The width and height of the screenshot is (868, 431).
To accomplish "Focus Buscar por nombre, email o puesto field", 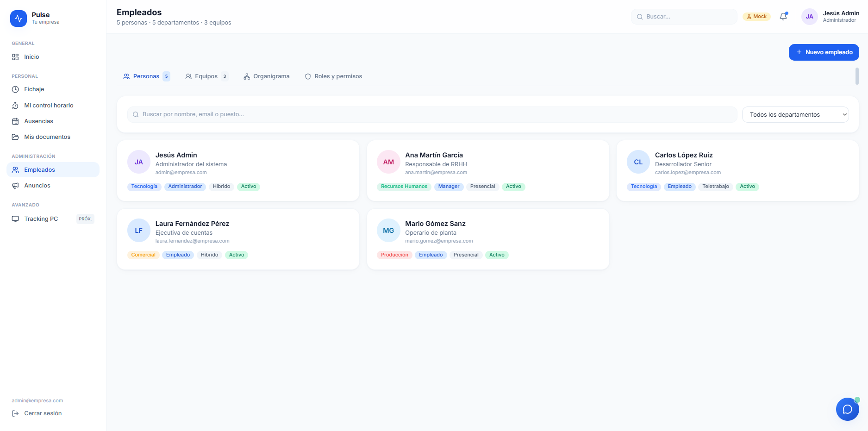I will pos(432,114).
